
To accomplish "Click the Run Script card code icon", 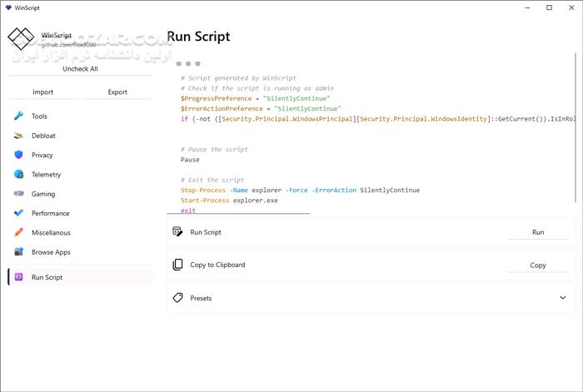I will (x=177, y=232).
